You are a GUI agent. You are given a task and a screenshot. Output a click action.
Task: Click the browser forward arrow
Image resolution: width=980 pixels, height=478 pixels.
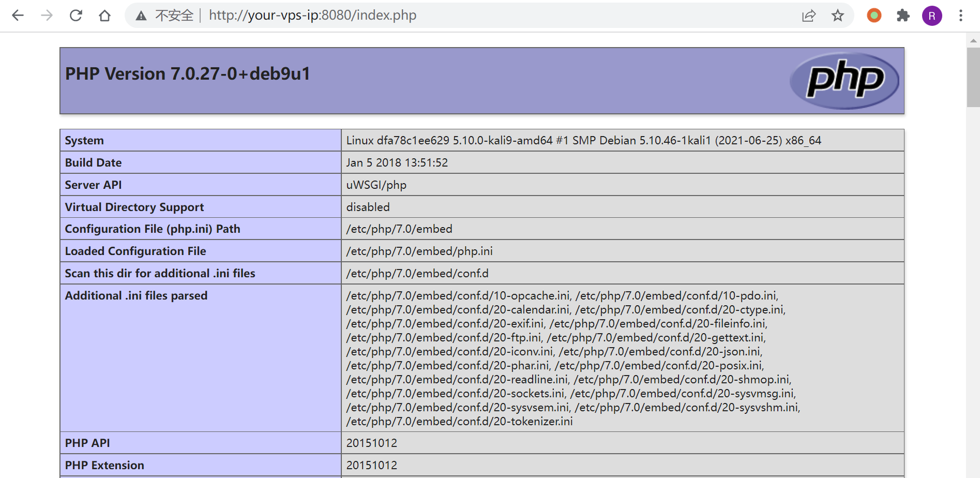pyautogui.click(x=47, y=16)
